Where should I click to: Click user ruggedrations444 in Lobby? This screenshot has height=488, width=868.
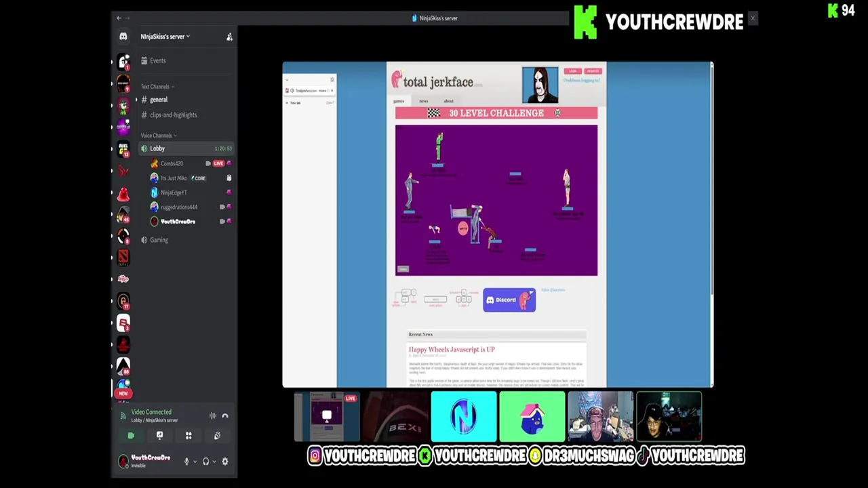click(179, 207)
